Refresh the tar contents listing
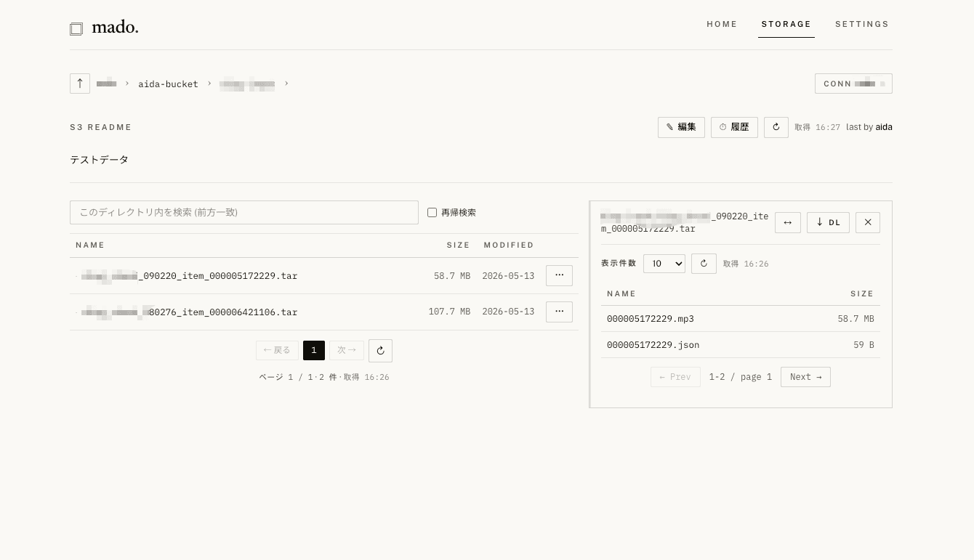974x560 pixels. click(x=704, y=264)
